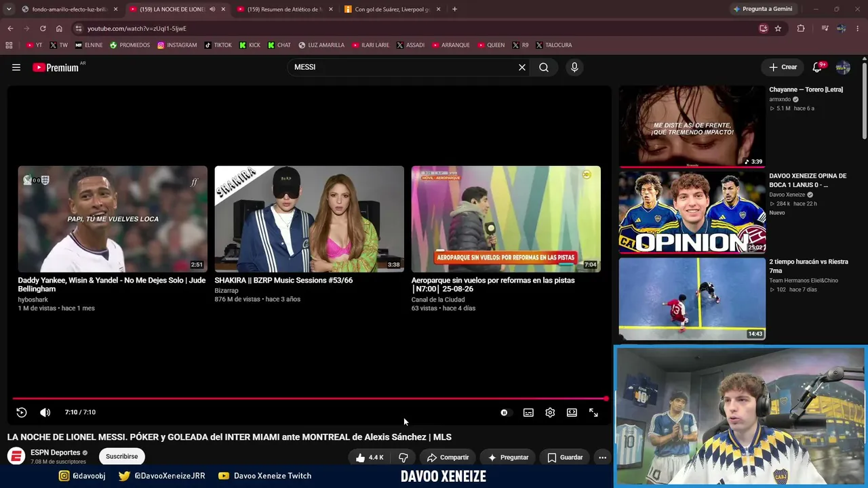Open the TIKTOK bookmark
Screen dimensions: 868x488
(218, 45)
